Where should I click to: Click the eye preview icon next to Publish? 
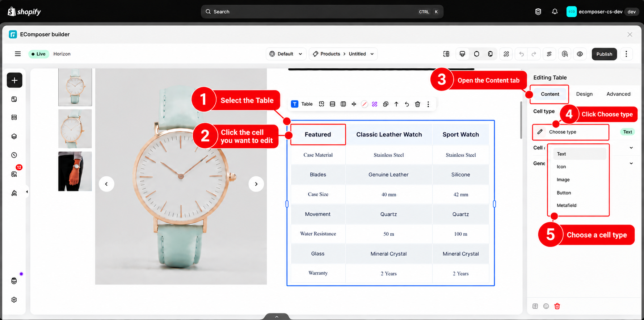point(580,54)
